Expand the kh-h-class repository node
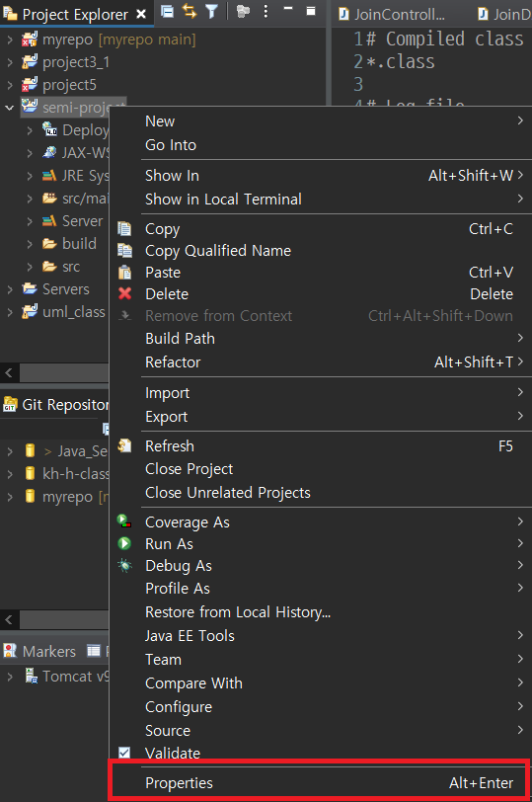 pyautogui.click(x=10, y=474)
